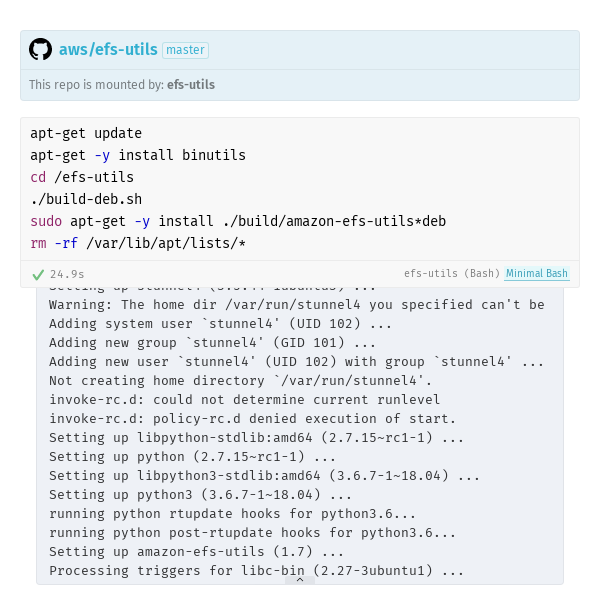Click the stunnel4 home dir warning line

pos(297,305)
